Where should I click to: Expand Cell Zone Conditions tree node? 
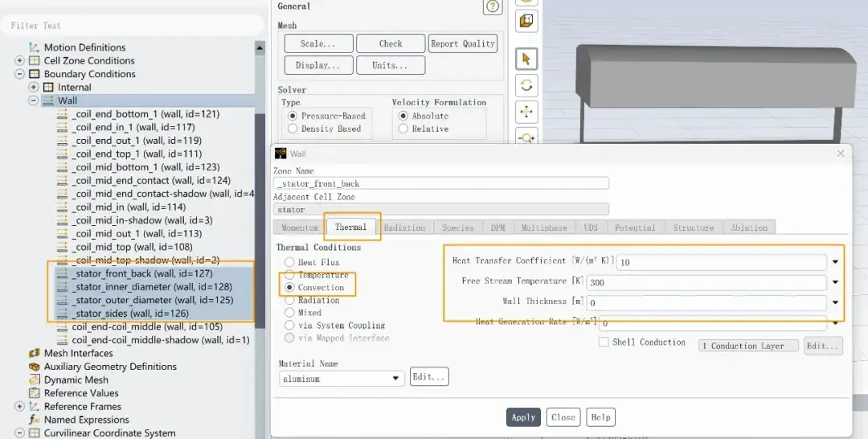click(x=19, y=60)
